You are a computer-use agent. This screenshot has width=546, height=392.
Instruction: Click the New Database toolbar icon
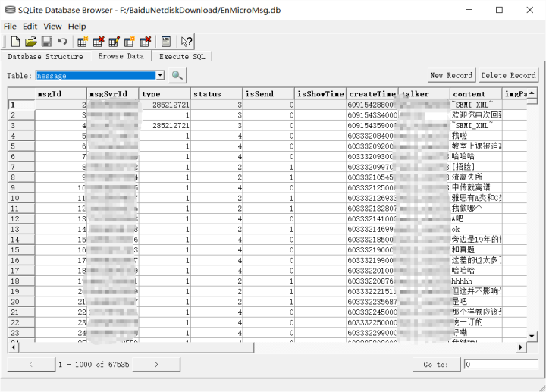click(x=15, y=42)
